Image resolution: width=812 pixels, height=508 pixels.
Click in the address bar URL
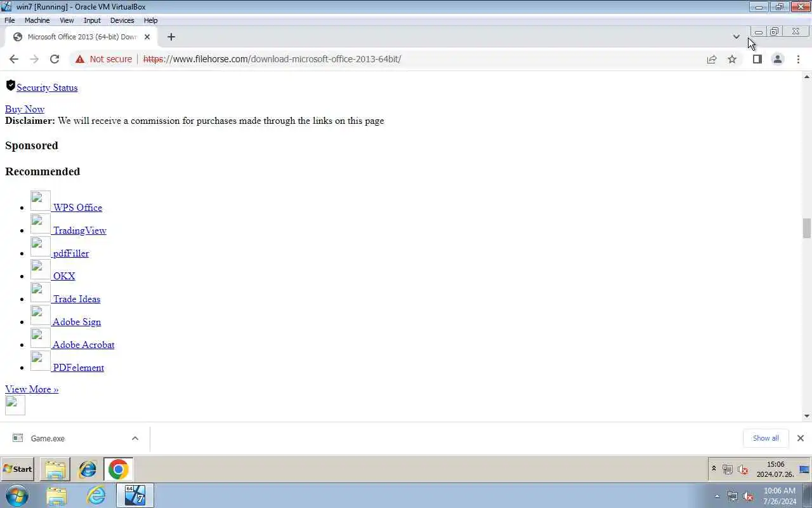pos(272,59)
